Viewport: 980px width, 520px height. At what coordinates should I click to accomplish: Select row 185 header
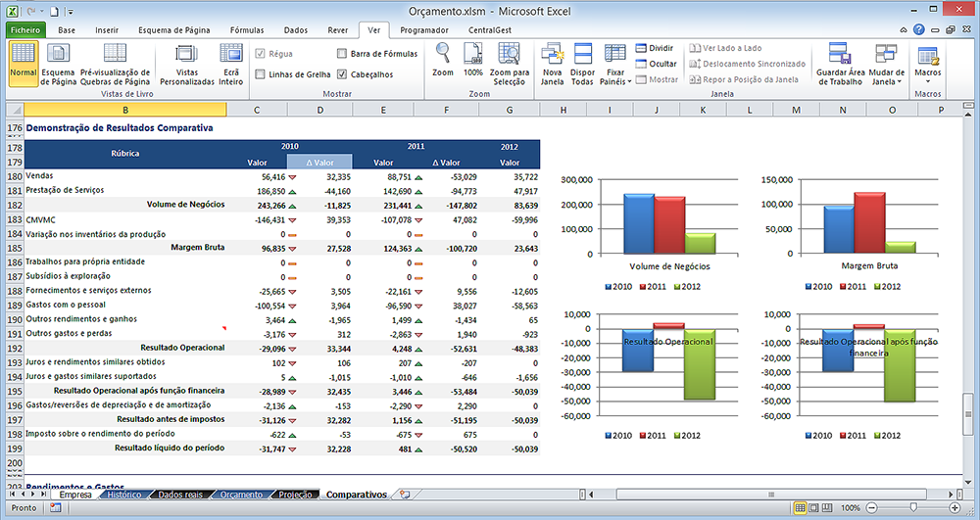tap(15, 248)
